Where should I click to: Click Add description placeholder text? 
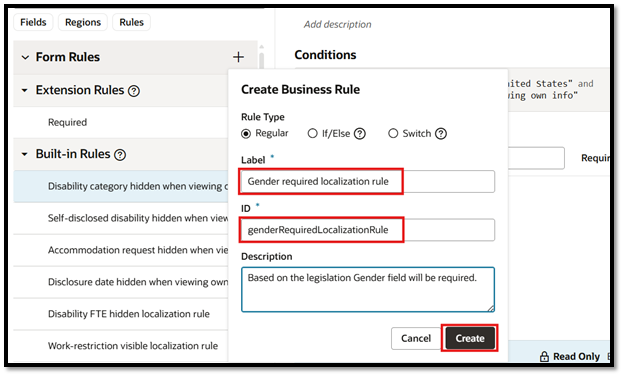pos(338,24)
